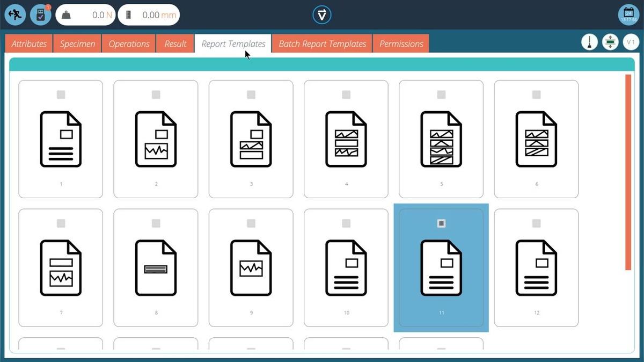Tick the checkbox on template 5

pos(441,95)
